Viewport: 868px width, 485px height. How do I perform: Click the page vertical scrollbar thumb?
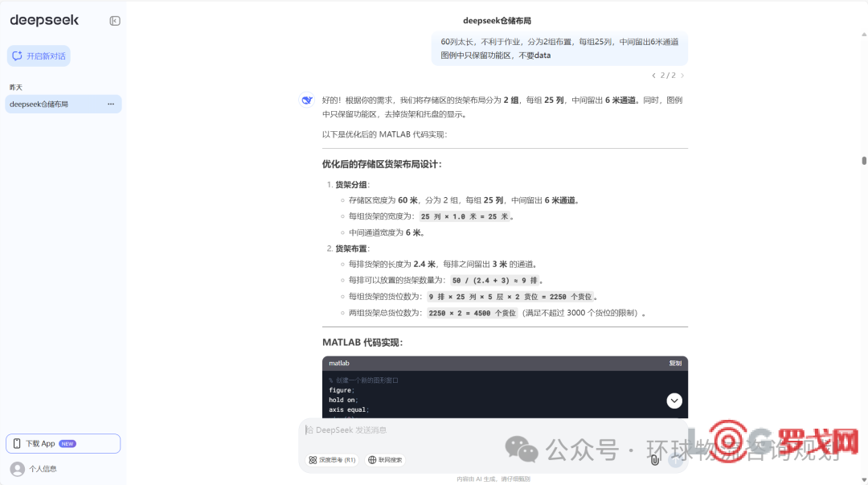(864, 160)
